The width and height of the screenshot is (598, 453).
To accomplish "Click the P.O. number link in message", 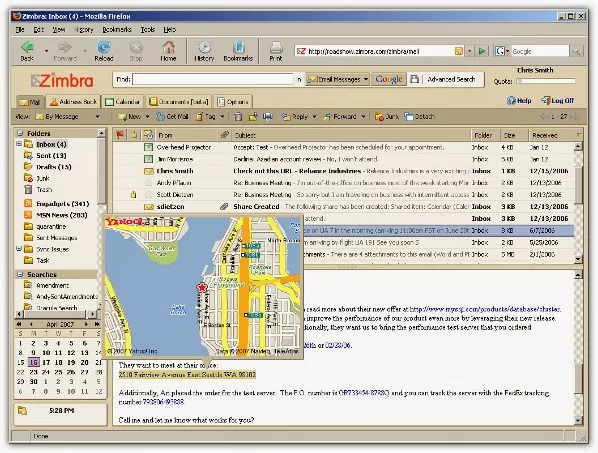I will pyautogui.click(x=364, y=393).
